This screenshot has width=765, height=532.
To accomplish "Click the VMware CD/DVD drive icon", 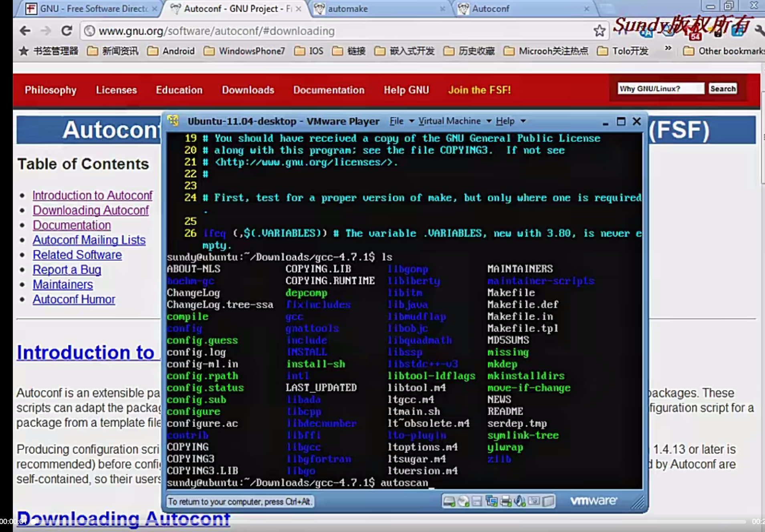I will coord(464,501).
